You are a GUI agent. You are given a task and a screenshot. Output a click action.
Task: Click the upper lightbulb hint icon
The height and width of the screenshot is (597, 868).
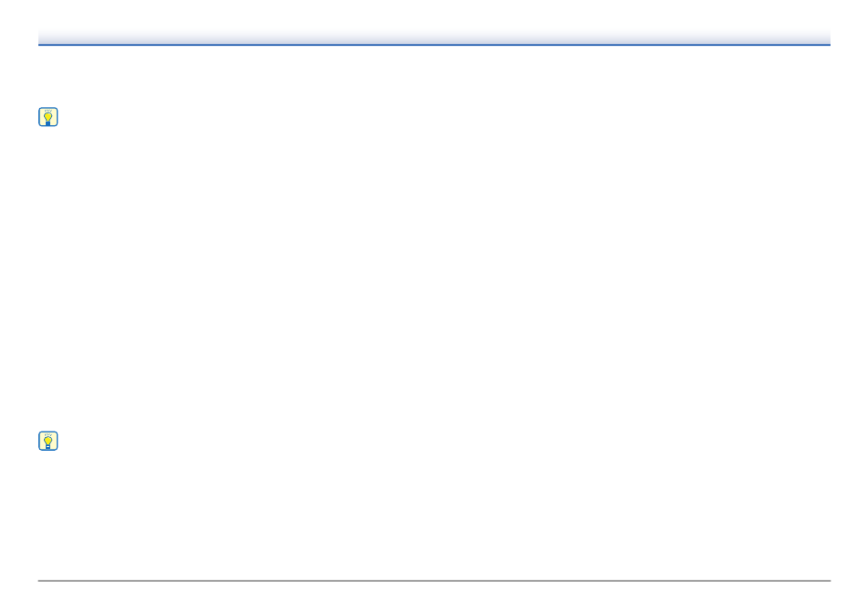pyautogui.click(x=48, y=117)
